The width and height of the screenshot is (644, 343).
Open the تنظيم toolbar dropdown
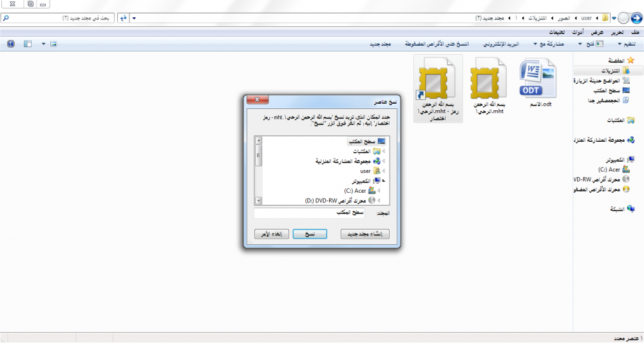pyautogui.click(x=627, y=44)
